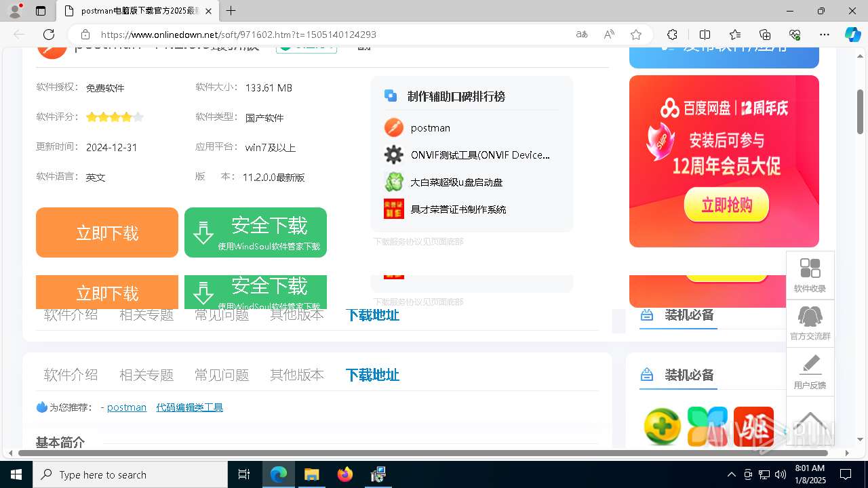Open Browser essentials heart icon
Viewport: 868px width, 488px height.
pos(795,35)
